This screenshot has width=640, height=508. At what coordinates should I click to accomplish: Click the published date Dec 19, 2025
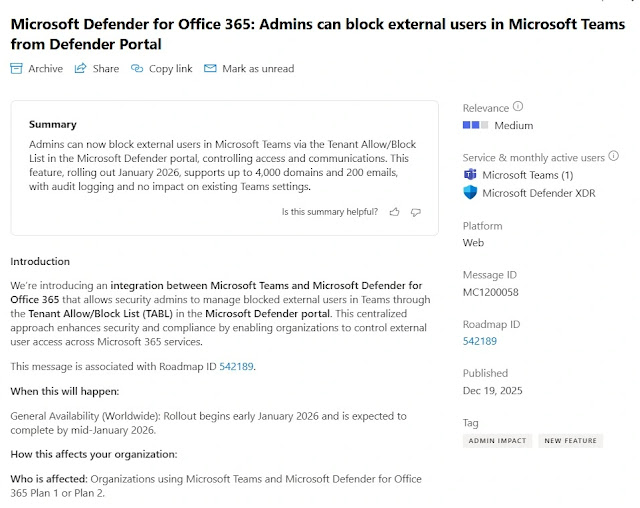(493, 390)
